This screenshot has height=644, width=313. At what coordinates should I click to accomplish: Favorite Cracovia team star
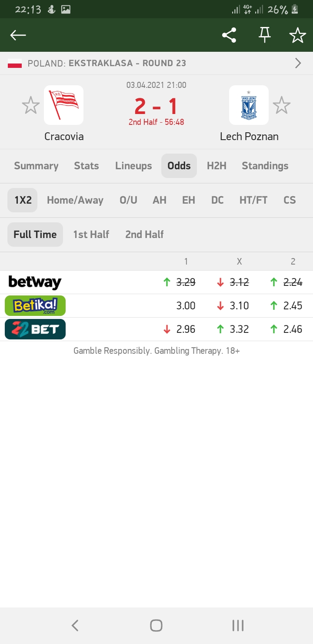coord(31,105)
